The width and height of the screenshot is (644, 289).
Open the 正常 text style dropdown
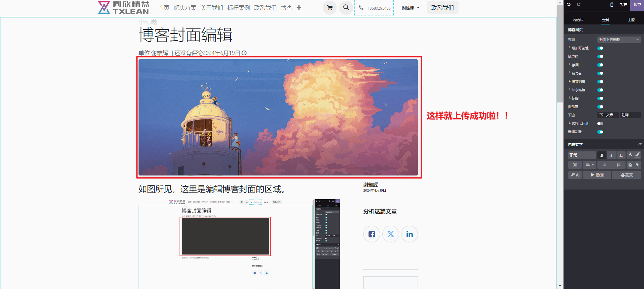pos(582,155)
